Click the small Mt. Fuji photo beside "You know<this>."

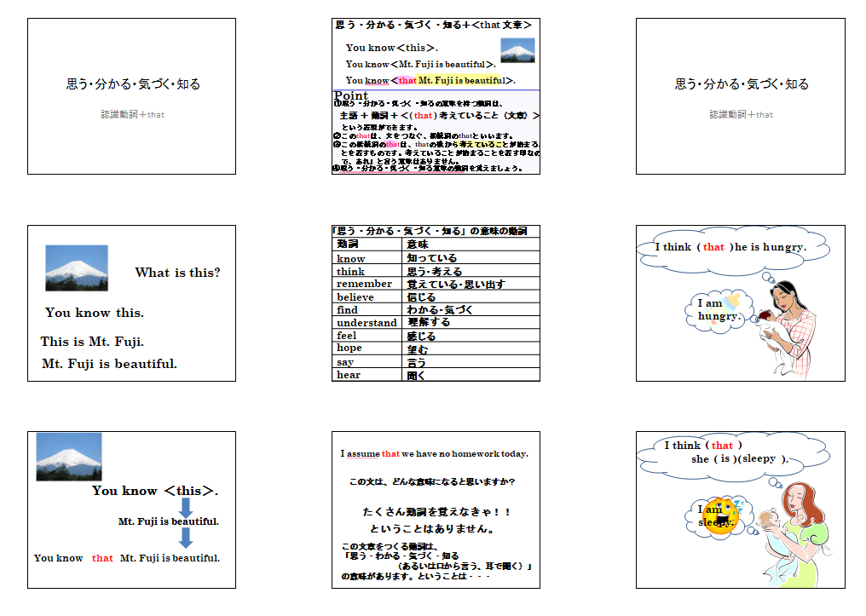pos(517,50)
